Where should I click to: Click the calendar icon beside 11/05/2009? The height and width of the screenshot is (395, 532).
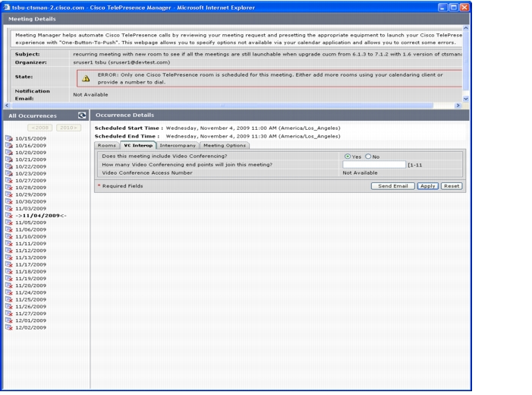pyautogui.click(x=9, y=223)
